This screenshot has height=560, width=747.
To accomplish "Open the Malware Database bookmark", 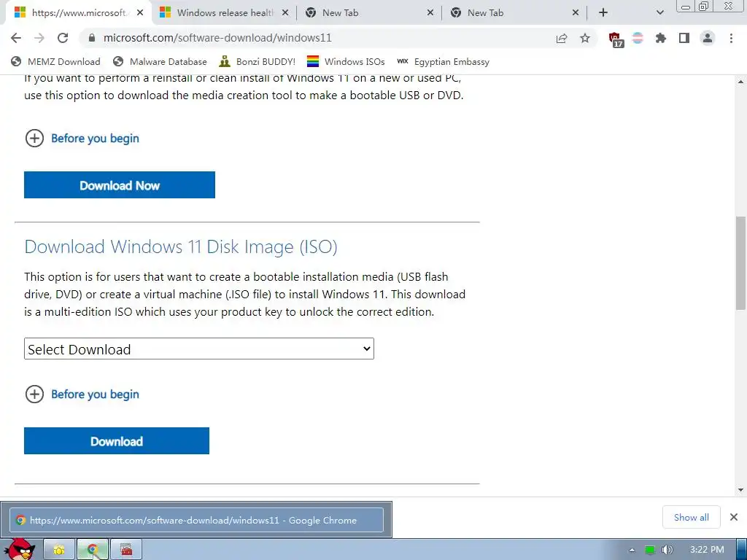I will [x=160, y=62].
